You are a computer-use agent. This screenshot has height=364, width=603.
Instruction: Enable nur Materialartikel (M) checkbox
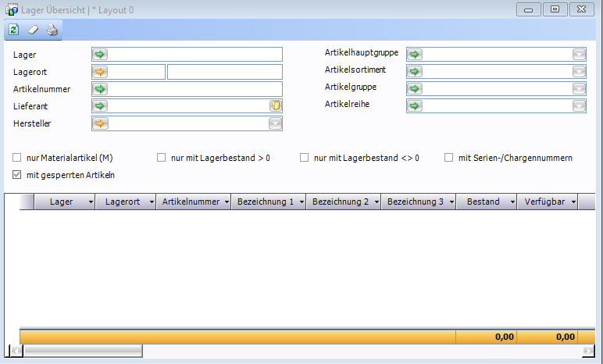(17, 158)
